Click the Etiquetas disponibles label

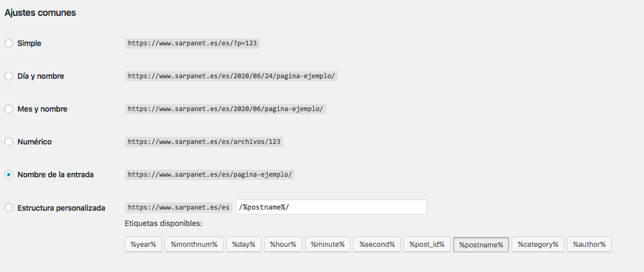(x=163, y=224)
